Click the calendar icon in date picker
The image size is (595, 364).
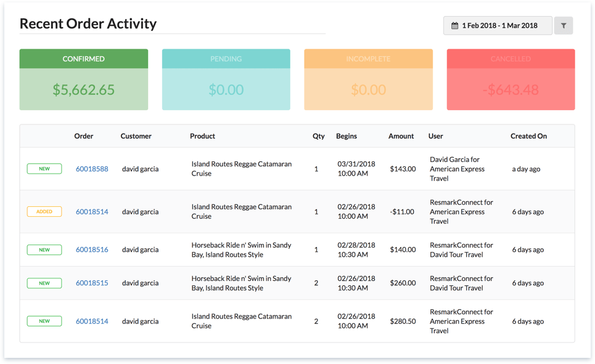455,26
